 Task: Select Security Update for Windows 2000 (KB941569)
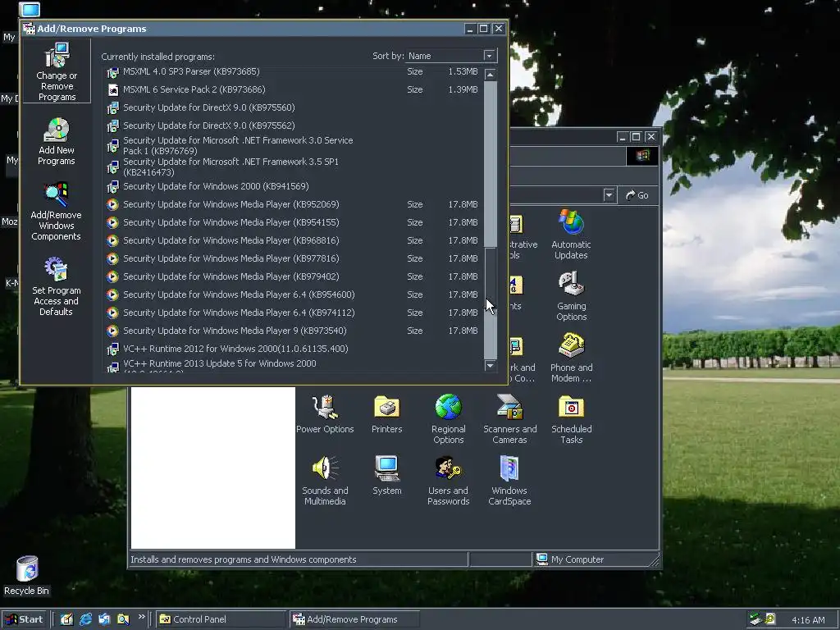click(292, 186)
